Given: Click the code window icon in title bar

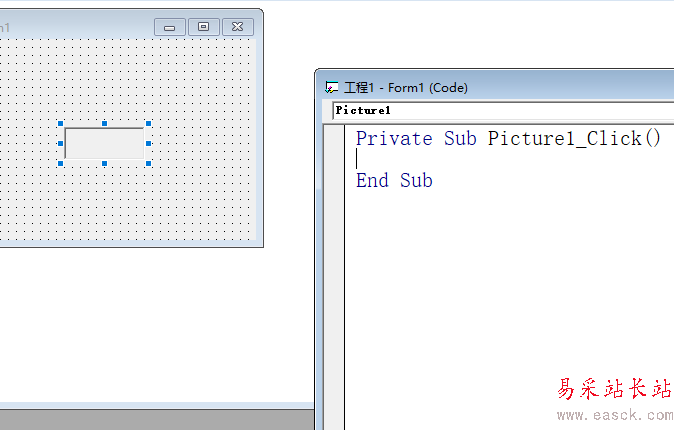Looking at the screenshot, I should click(332, 88).
